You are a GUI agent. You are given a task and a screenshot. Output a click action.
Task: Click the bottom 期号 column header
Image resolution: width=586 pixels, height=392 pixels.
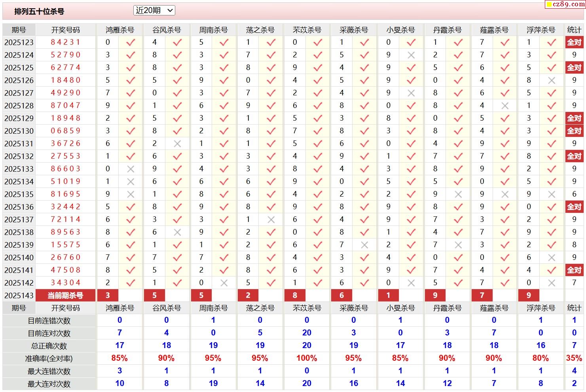coord(19,308)
